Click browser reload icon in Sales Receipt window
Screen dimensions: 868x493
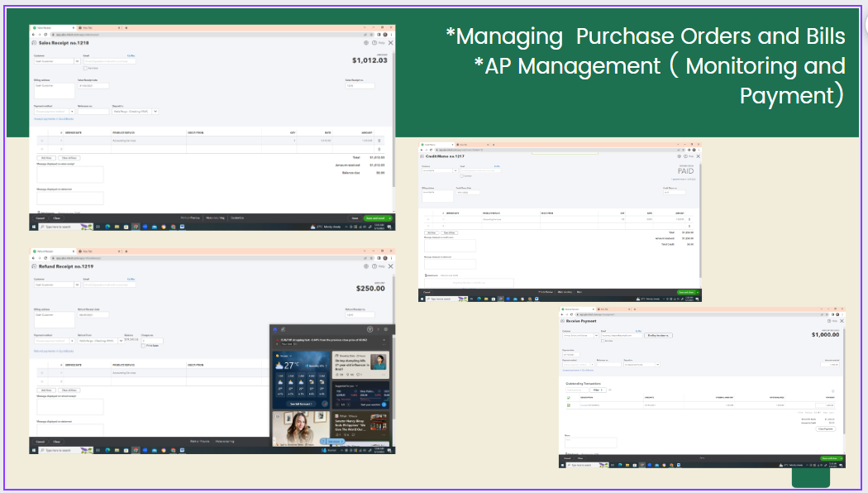tap(46, 35)
